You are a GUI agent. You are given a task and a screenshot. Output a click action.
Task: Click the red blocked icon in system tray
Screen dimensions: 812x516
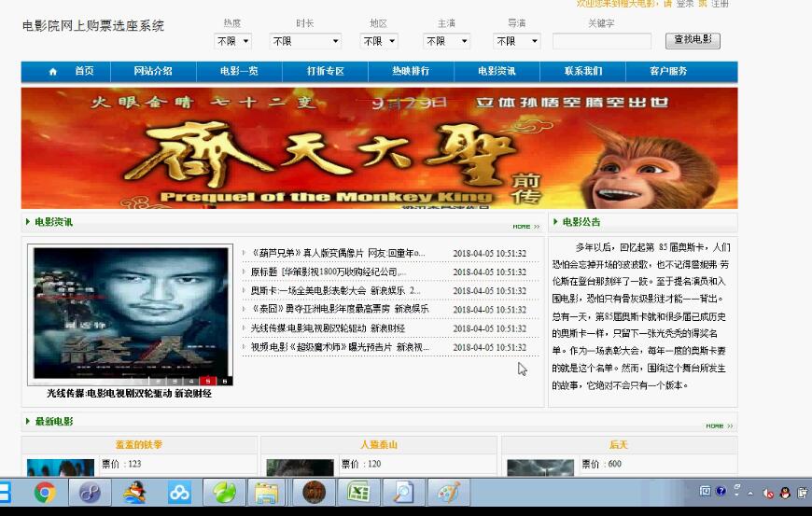click(x=768, y=494)
